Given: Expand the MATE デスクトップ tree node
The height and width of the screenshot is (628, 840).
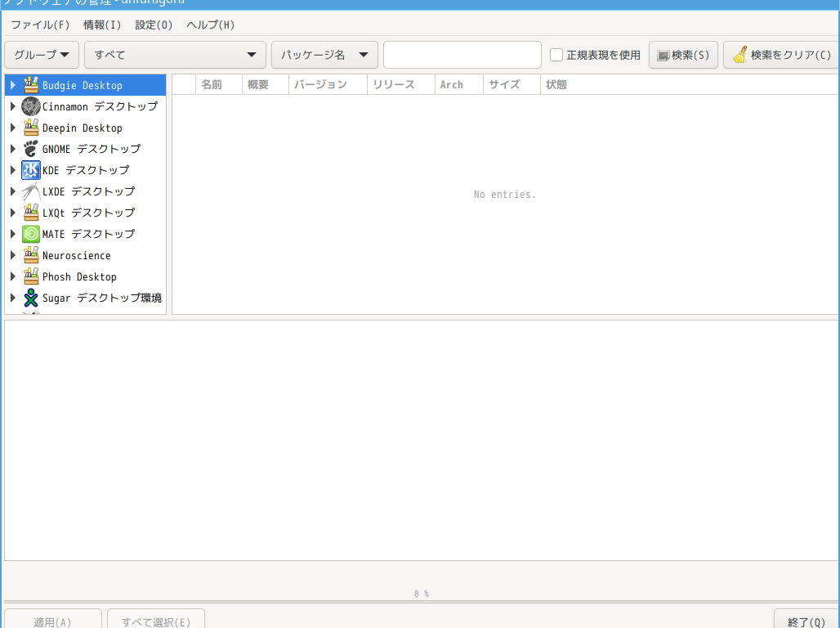Looking at the screenshot, I should [x=13, y=234].
